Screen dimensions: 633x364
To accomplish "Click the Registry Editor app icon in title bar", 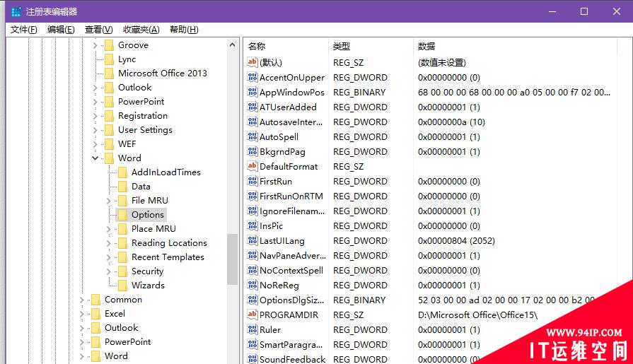I will click(x=16, y=12).
